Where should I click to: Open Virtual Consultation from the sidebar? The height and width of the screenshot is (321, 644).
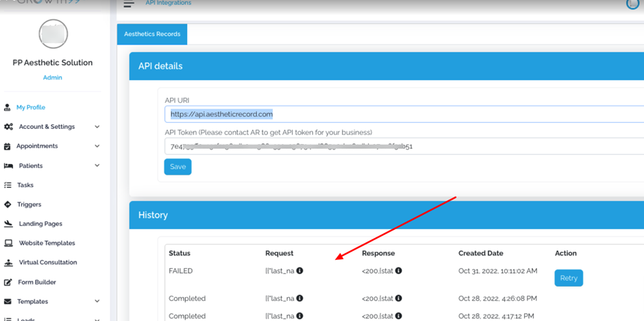pyautogui.click(x=48, y=262)
